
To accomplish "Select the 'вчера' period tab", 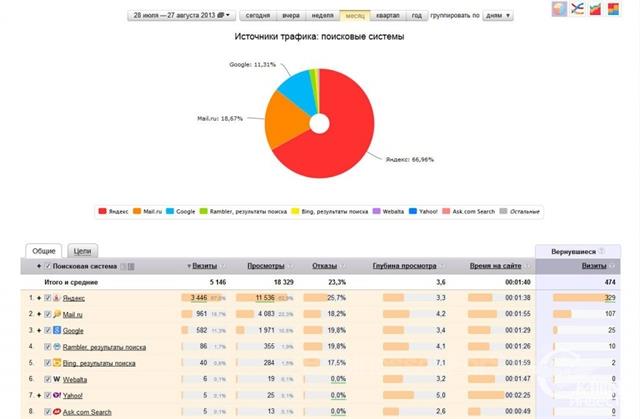I will click(x=291, y=16).
